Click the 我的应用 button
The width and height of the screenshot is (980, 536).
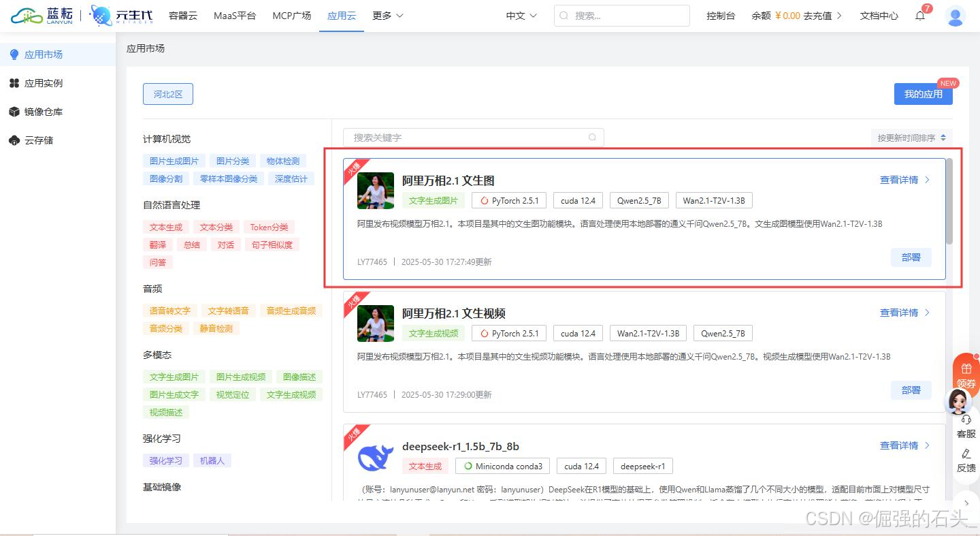pos(923,94)
